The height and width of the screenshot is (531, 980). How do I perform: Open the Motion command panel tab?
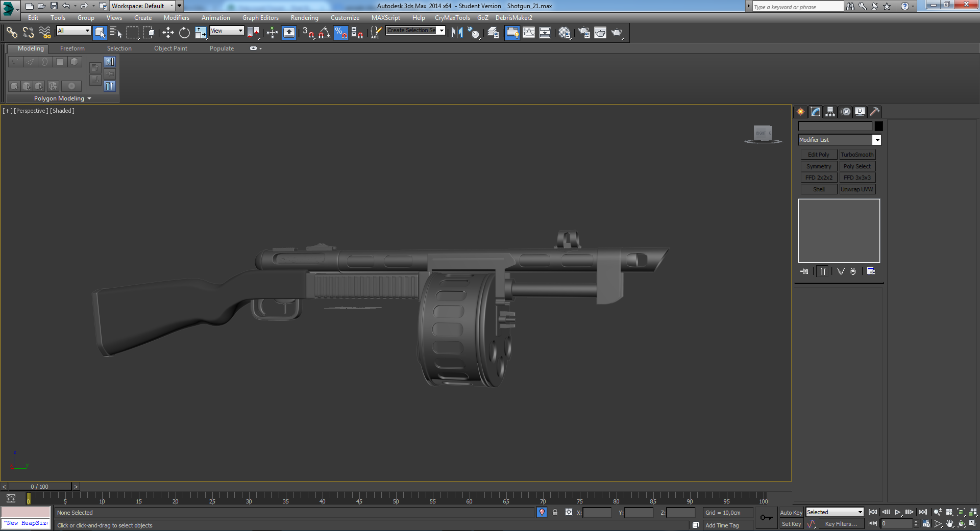(x=846, y=112)
